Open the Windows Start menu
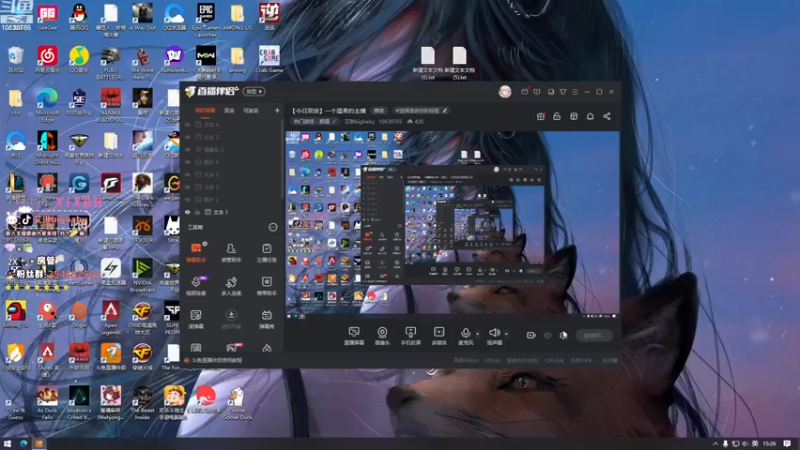Screen dimensions: 800x450 (x=8, y=444)
